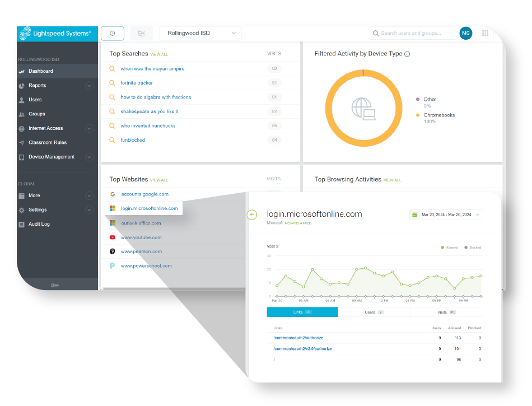The width and height of the screenshot is (532, 406).
Task: Open the Dashboard menu item
Action: click(x=57, y=71)
